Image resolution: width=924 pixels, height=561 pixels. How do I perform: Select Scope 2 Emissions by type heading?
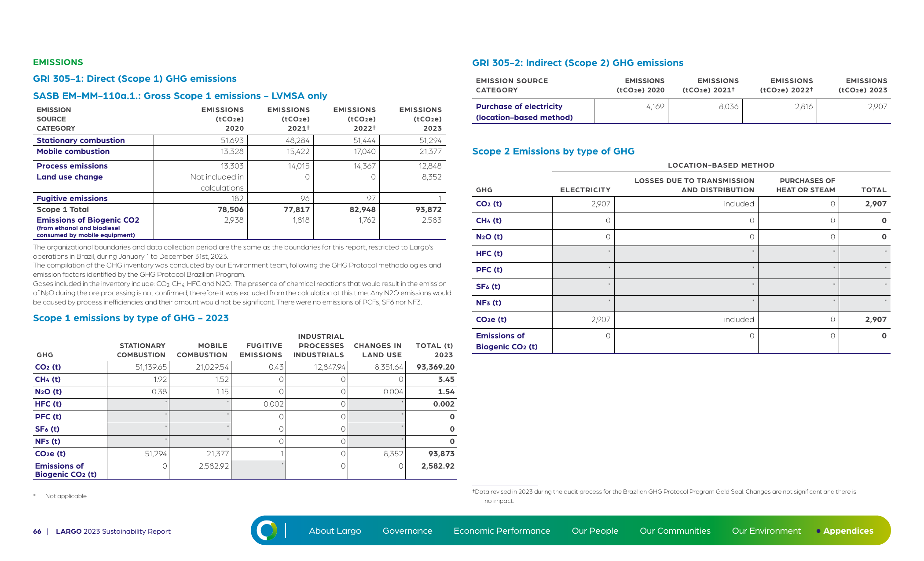(x=553, y=151)
